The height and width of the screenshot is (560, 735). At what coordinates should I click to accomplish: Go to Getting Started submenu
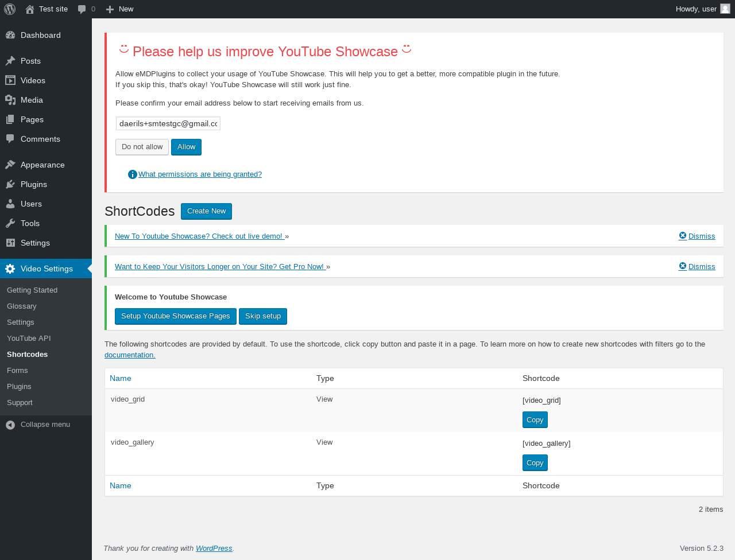(x=32, y=290)
